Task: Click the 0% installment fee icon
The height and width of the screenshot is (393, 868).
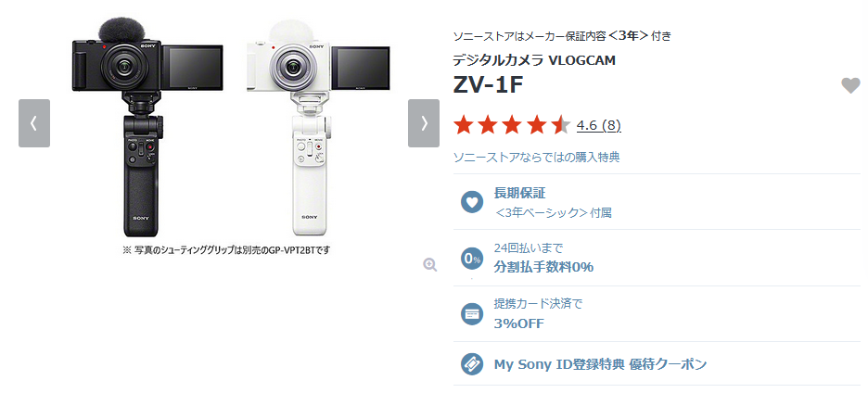Action: point(472,258)
